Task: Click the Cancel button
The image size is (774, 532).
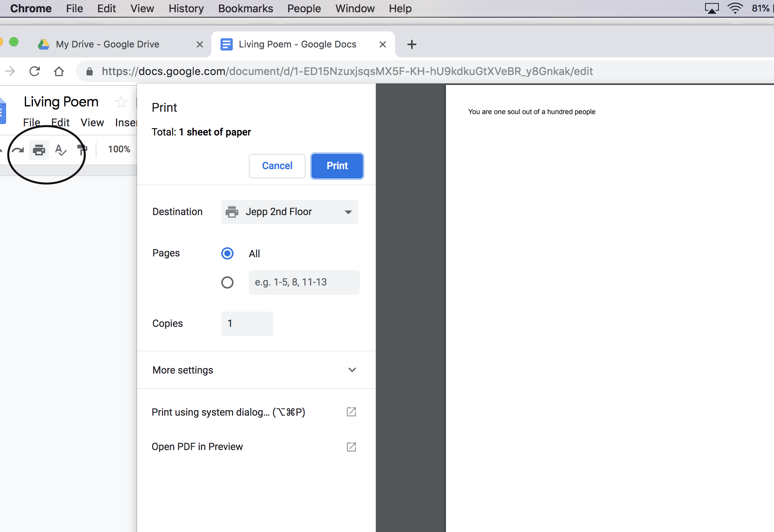Action: coord(276,166)
